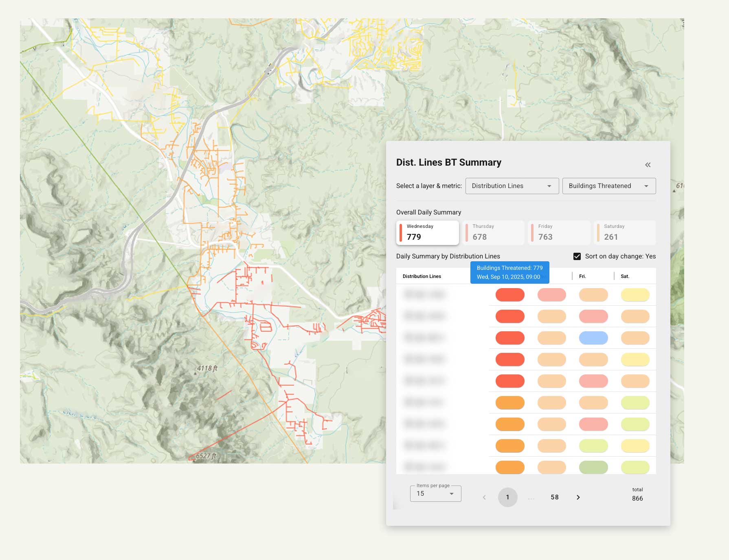The image size is (729, 560).
Task: Click the Fri. column header
Action: (x=582, y=276)
